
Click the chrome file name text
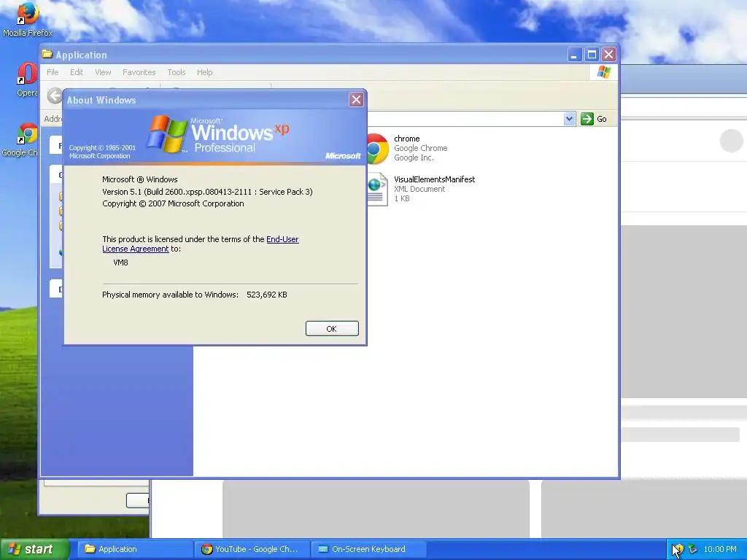coord(407,139)
